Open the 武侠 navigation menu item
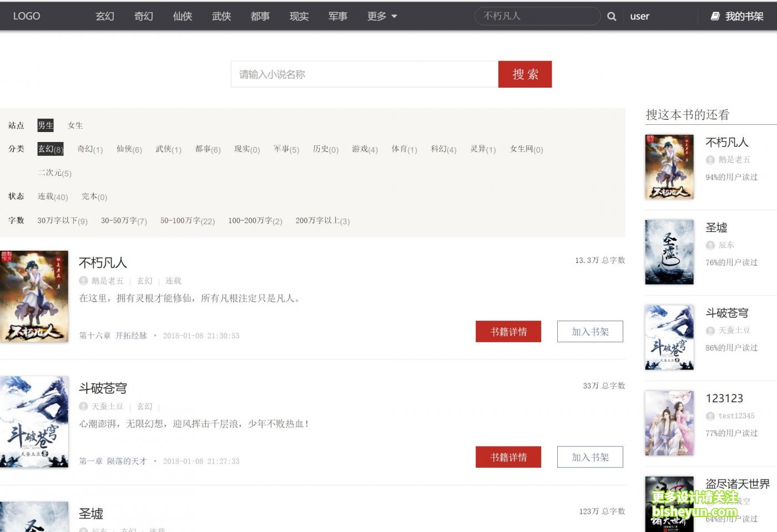This screenshot has width=777, height=532. point(221,16)
